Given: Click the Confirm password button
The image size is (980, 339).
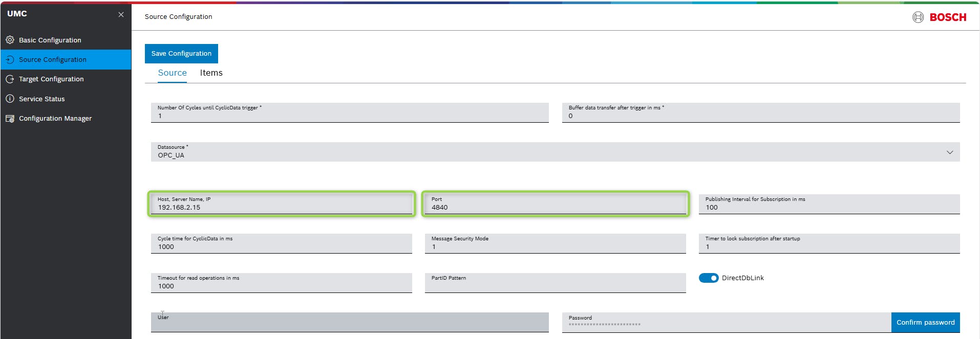Looking at the screenshot, I should click(925, 323).
